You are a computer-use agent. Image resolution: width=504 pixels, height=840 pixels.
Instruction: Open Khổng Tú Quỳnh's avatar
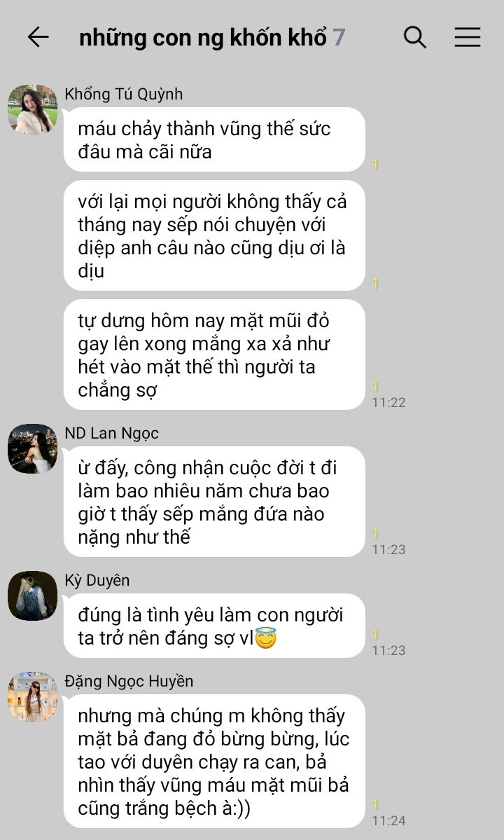pyautogui.click(x=33, y=109)
